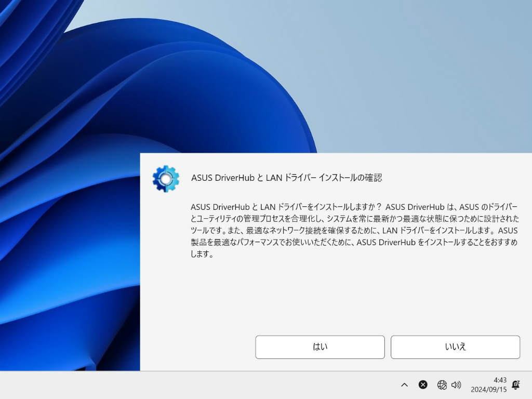This screenshot has width=532, height=399.
Task: Click the ASUS DriverHub gear icon
Action: point(166,179)
